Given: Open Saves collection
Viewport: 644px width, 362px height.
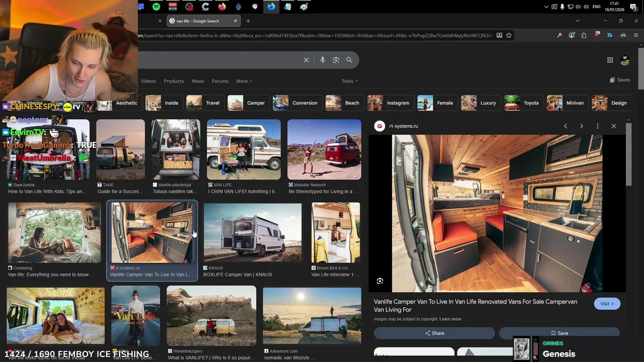Looking at the screenshot, I should 620,80.
